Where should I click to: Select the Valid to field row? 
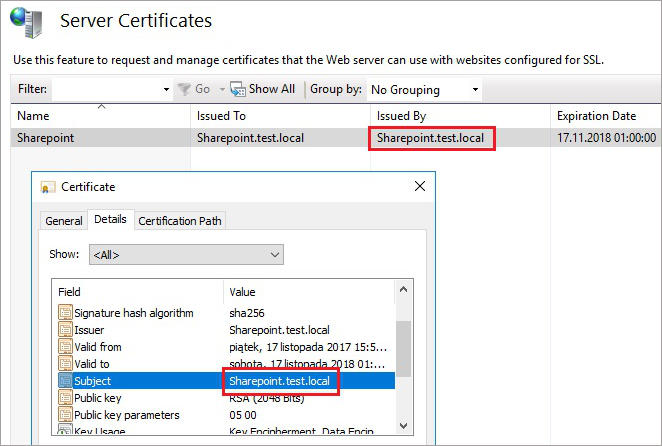pos(224,364)
